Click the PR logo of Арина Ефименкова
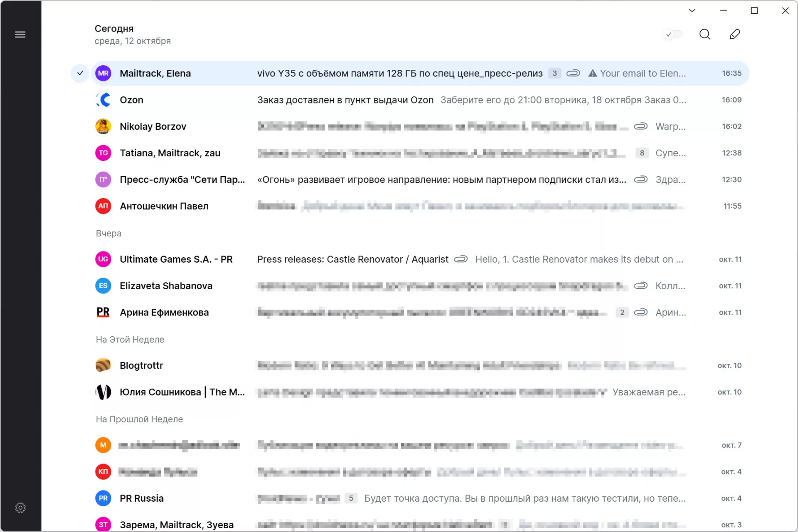Image resolution: width=798 pixels, height=532 pixels. tap(103, 313)
